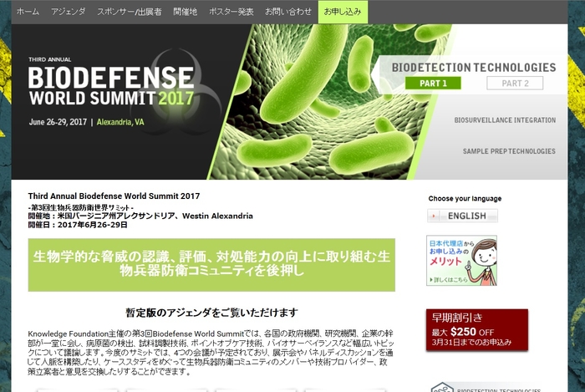Image resolution: width=585 pixels, height=392 pixels.
Task: Click the -第3回生物兵器防衛世界サミット- subtitle
Action: point(80,207)
